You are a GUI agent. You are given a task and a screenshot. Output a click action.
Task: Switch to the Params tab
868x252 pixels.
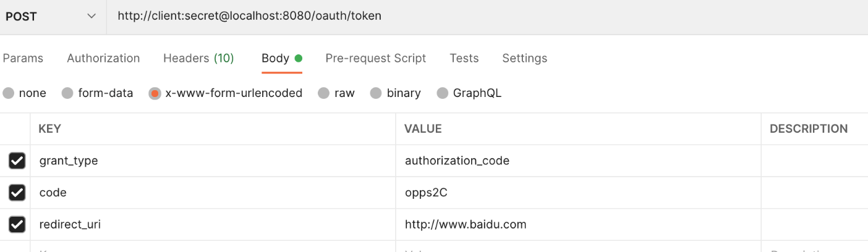point(23,58)
